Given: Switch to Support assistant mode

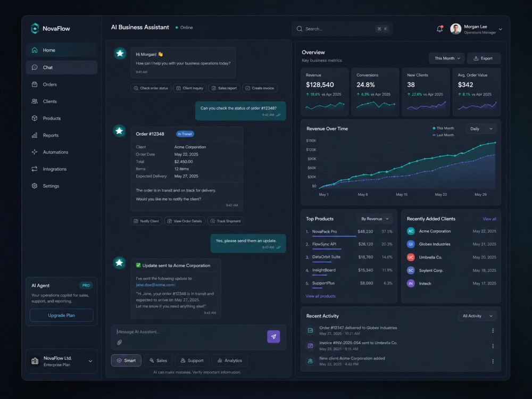Looking at the screenshot, I should pos(192,360).
